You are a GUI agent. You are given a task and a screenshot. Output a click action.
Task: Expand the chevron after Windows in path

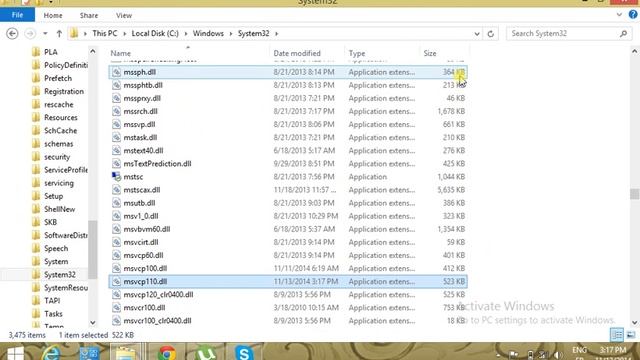[x=231, y=33]
